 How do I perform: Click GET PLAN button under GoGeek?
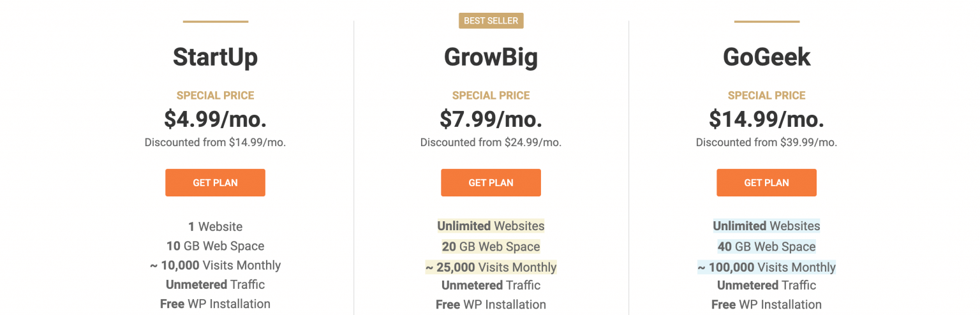(766, 182)
